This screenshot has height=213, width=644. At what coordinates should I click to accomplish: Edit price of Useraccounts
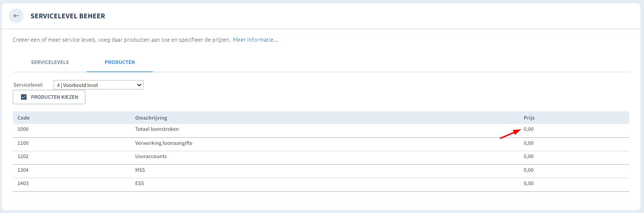coord(528,156)
